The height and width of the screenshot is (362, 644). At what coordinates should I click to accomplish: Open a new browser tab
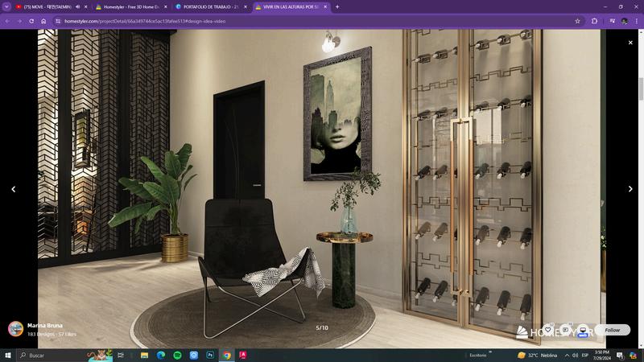coord(337,7)
